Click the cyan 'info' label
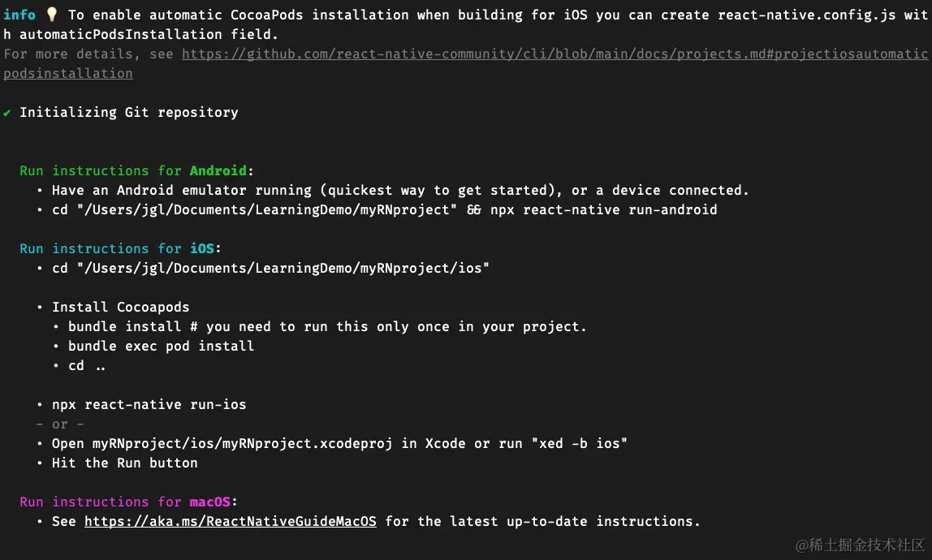This screenshot has height=560, width=932. pyautogui.click(x=19, y=15)
